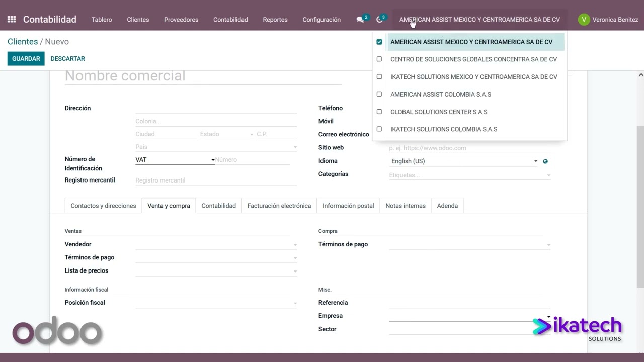Click the globe translate icon next to Idioma
This screenshot has height=362, width=644.
coord(545,161)
